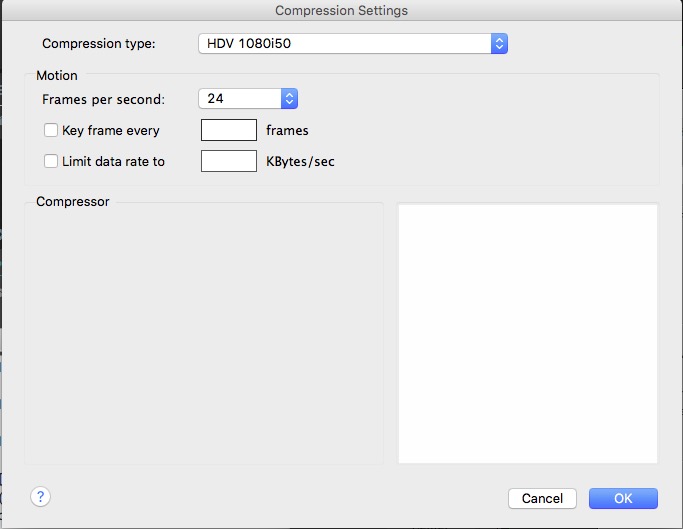683x529 pixels.
Task: Confirm settings with the OK button
Action: click(x=623, y=498)
